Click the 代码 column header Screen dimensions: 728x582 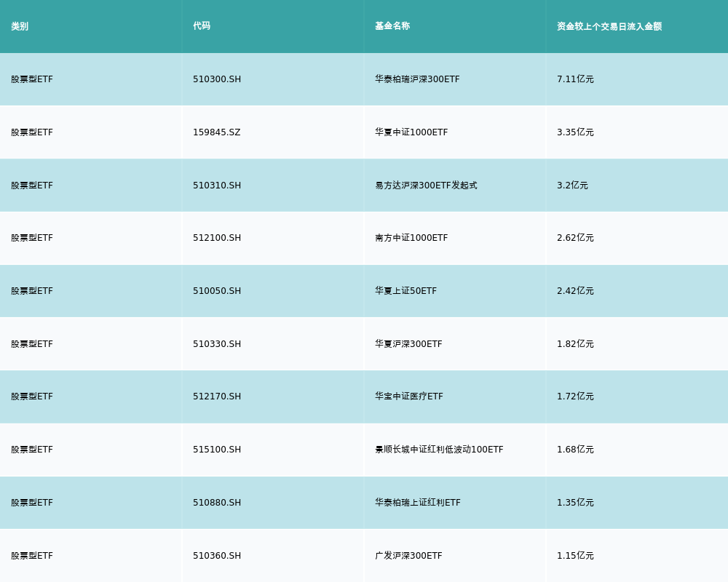pyautogui.click(x=202, y=26)
